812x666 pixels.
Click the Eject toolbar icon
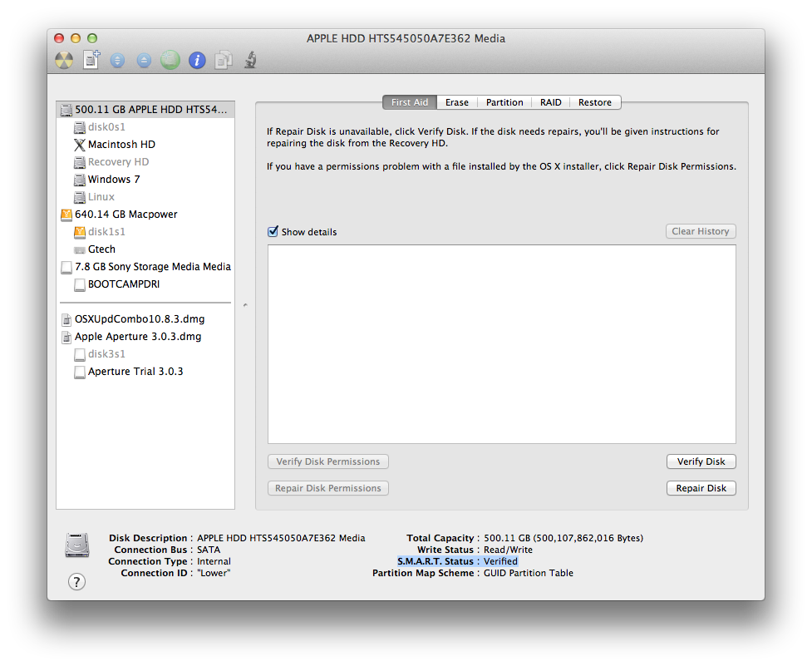click(x=144, y=61)
